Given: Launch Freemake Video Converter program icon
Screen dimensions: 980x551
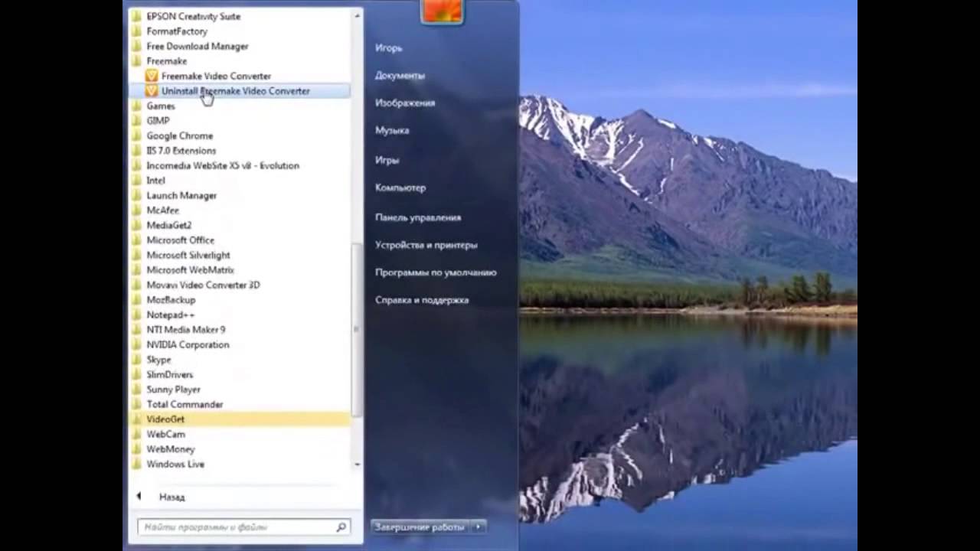Looking at the screenshot, I should (x=152, y=76).
